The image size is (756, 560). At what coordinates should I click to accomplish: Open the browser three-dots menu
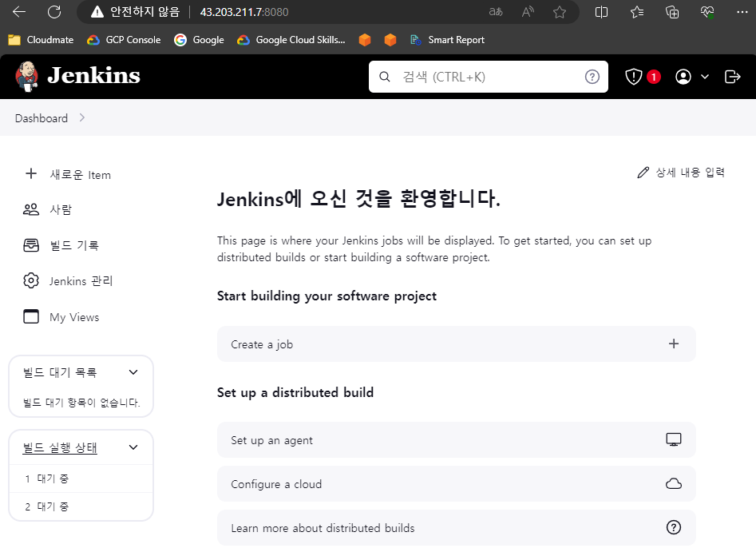click(x=742, y=12)
